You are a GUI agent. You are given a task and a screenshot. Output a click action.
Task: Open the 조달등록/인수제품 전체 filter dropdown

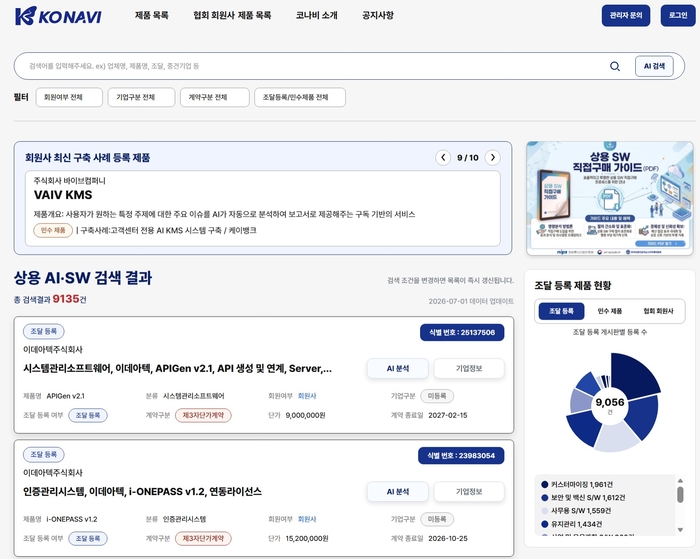[300, 97]
